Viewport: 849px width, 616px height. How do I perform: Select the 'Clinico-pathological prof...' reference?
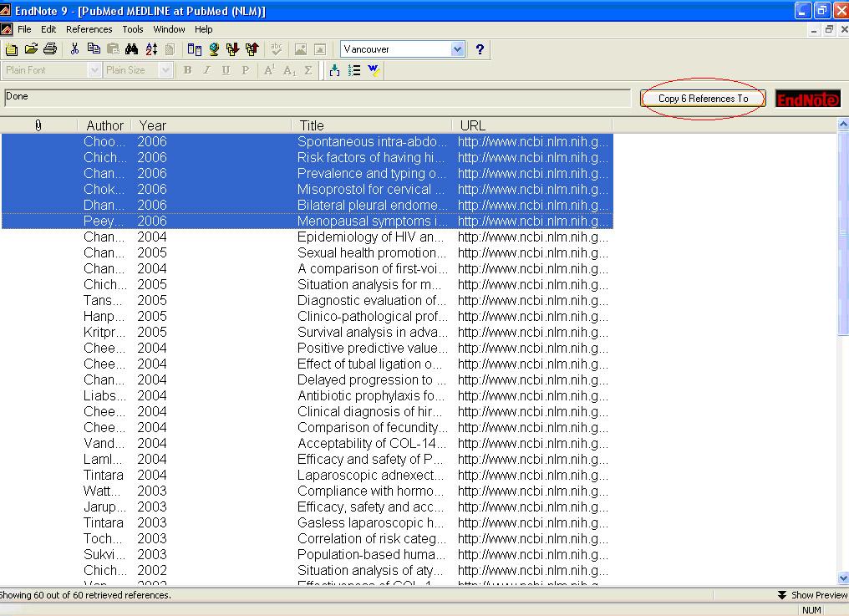tap(307, 317)
